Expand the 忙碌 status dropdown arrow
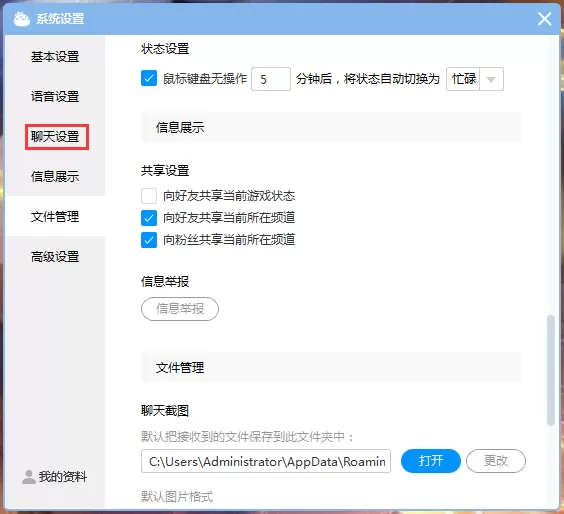Screen dimensions: 564x514 pyautogui.click(x=491, y=79)
